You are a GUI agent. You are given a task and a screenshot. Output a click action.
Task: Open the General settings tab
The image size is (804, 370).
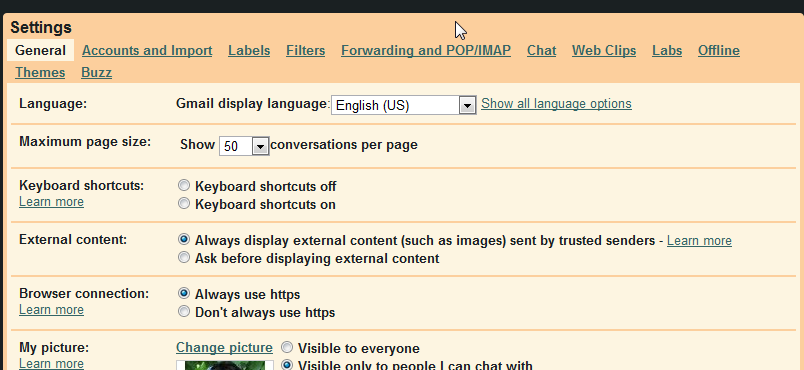(40, 51)
